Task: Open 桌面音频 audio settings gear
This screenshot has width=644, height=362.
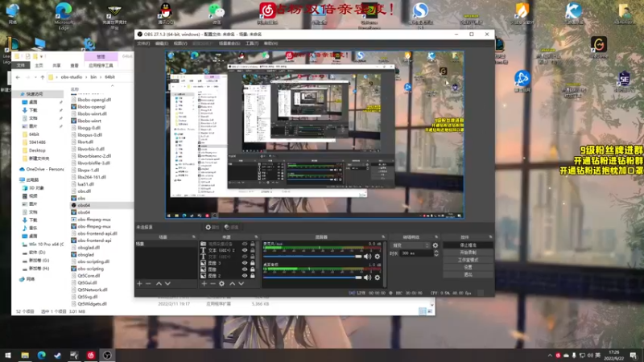Action: (x=377, y=278)
